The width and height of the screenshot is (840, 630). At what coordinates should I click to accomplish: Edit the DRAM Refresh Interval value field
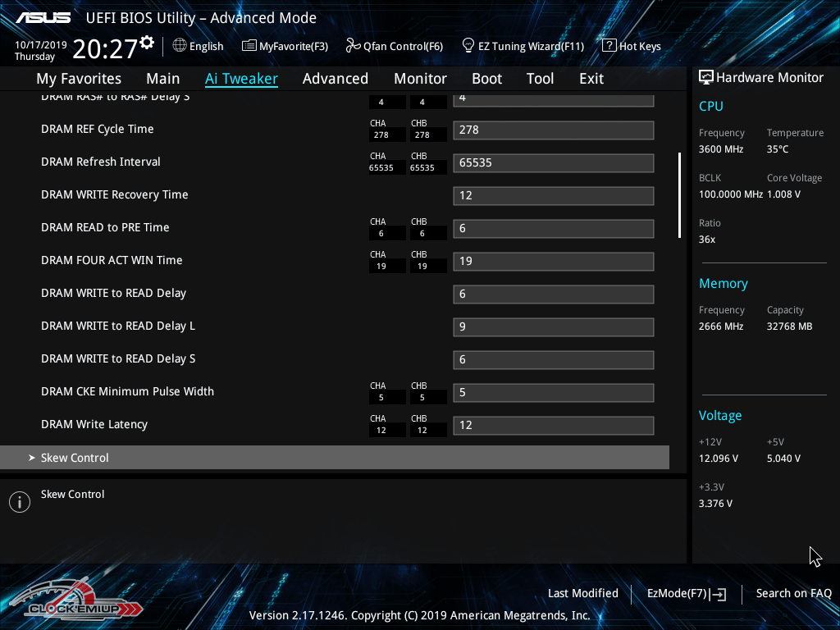coord(553,162)
